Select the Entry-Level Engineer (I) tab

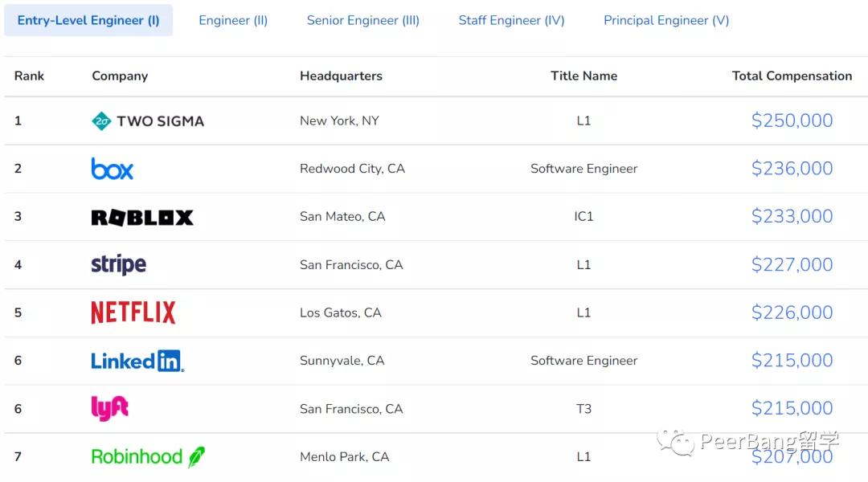pyautogui.click(x=88, y=21)
